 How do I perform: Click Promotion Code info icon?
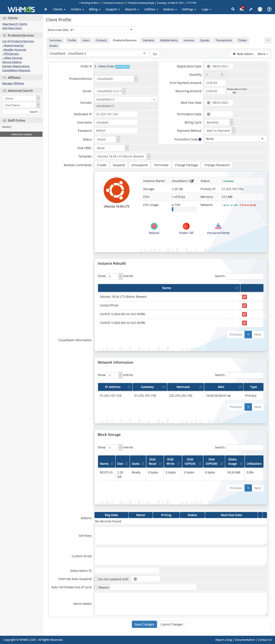click(200, 139)
